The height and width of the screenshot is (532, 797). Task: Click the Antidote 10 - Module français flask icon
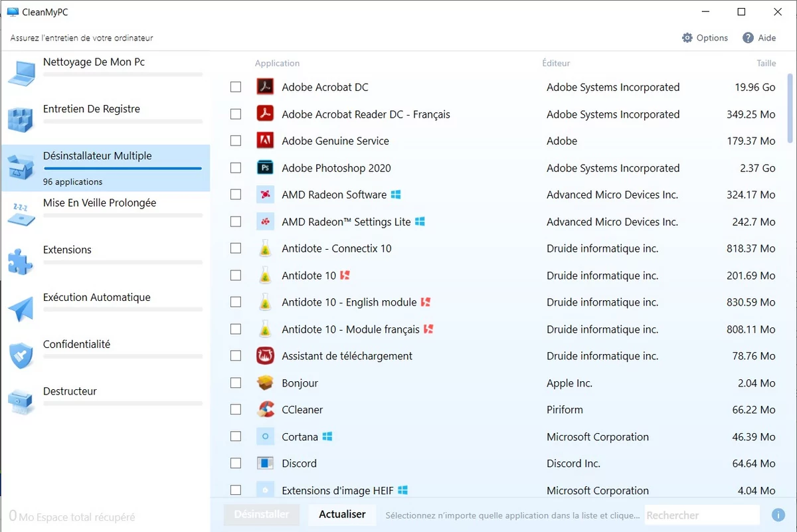point(265,329)
